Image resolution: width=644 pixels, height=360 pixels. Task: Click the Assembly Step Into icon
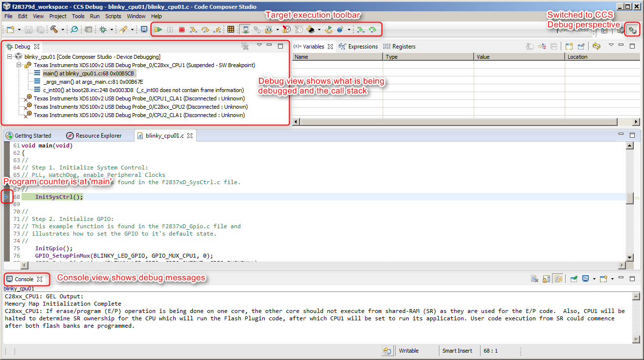click(361, 29)
